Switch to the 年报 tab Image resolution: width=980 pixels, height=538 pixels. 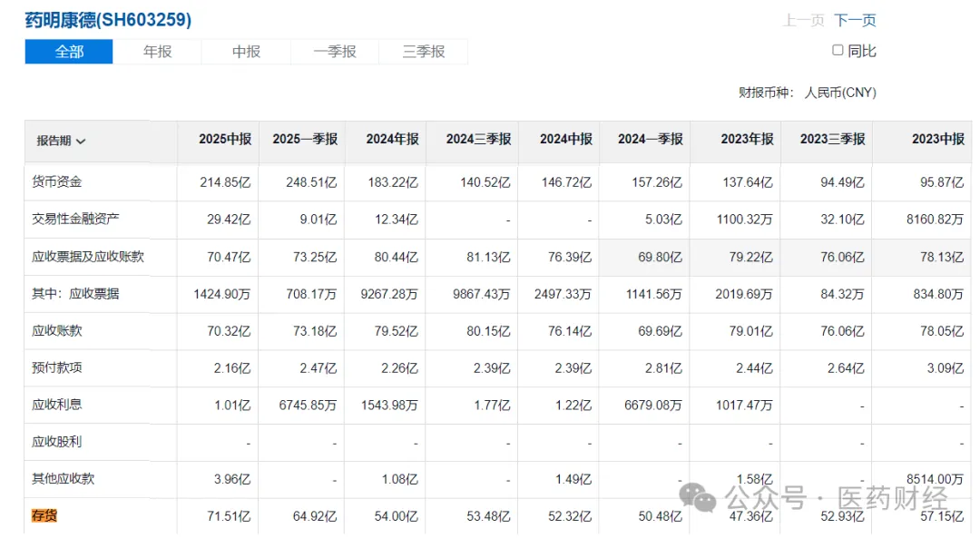(157, 52)
